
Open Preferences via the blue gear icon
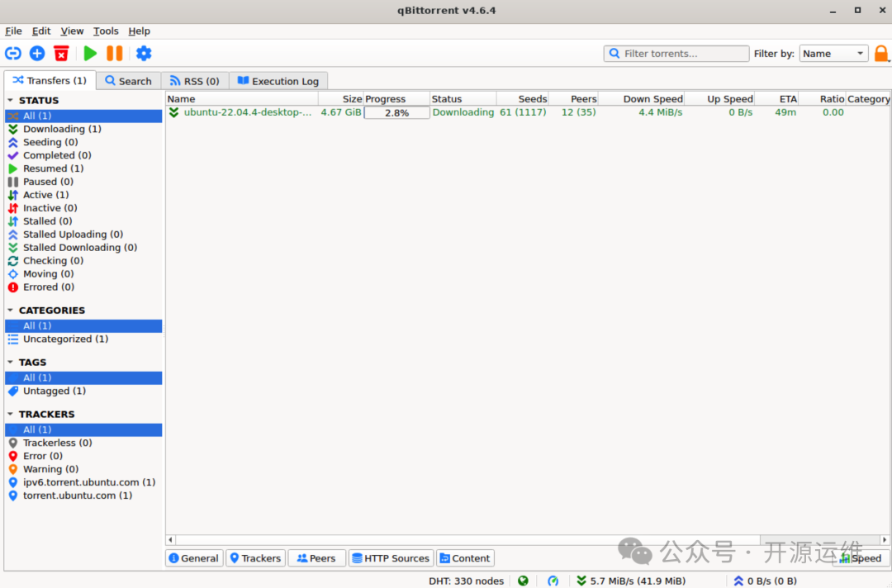coord(144,54)
